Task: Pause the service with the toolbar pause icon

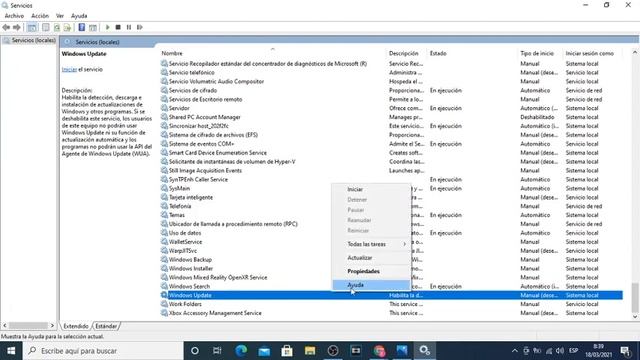Action: [x=129, y=27]
